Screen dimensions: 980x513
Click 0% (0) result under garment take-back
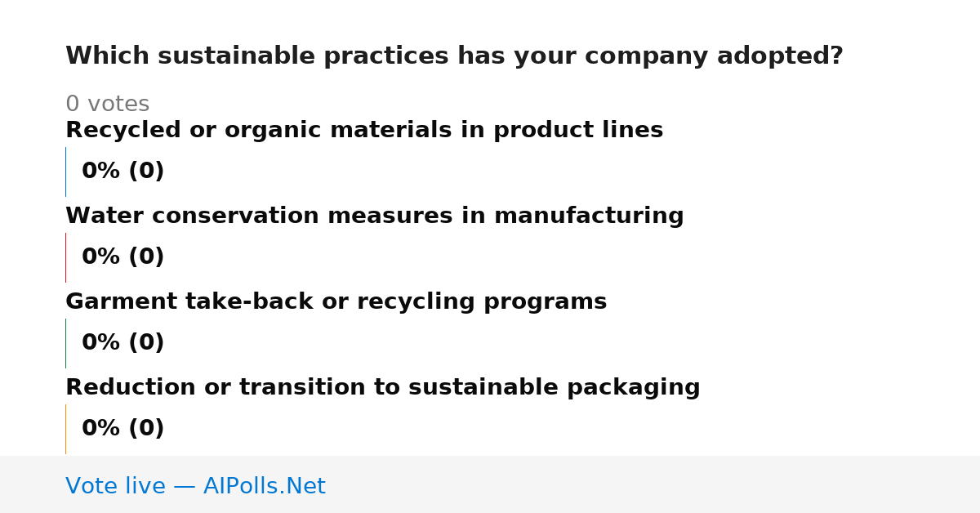(x=123, y=343)
